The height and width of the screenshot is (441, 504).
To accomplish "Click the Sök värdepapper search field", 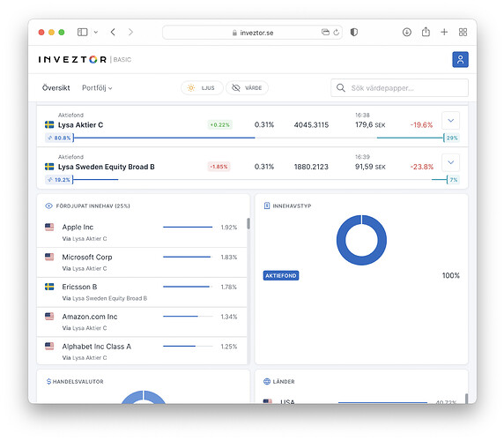I will point(399,88).
